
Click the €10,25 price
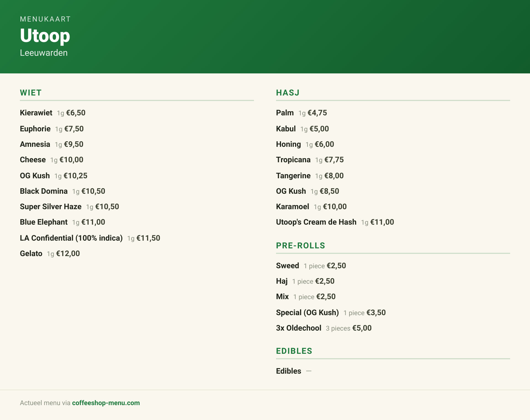click(x=75, y=176)
